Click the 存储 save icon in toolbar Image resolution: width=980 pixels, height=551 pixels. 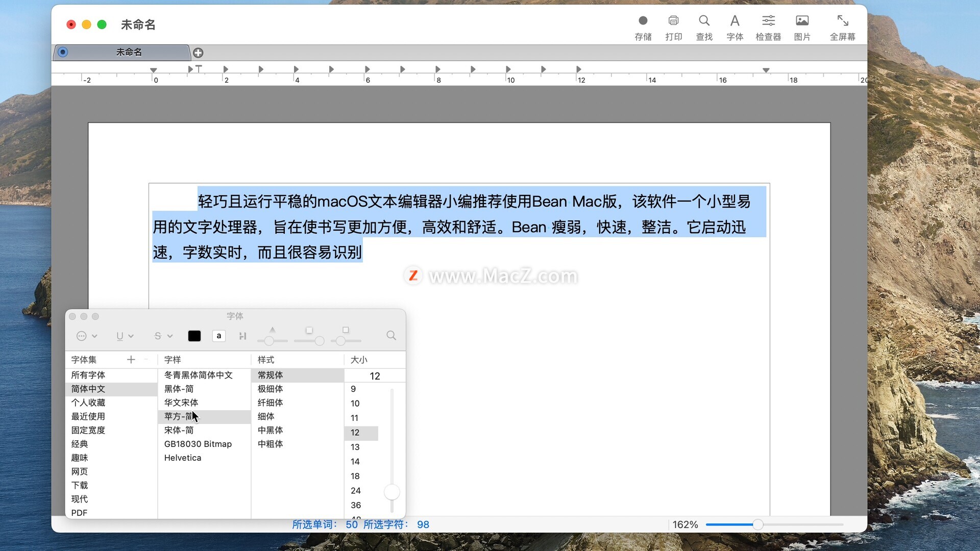pos(643,21)
